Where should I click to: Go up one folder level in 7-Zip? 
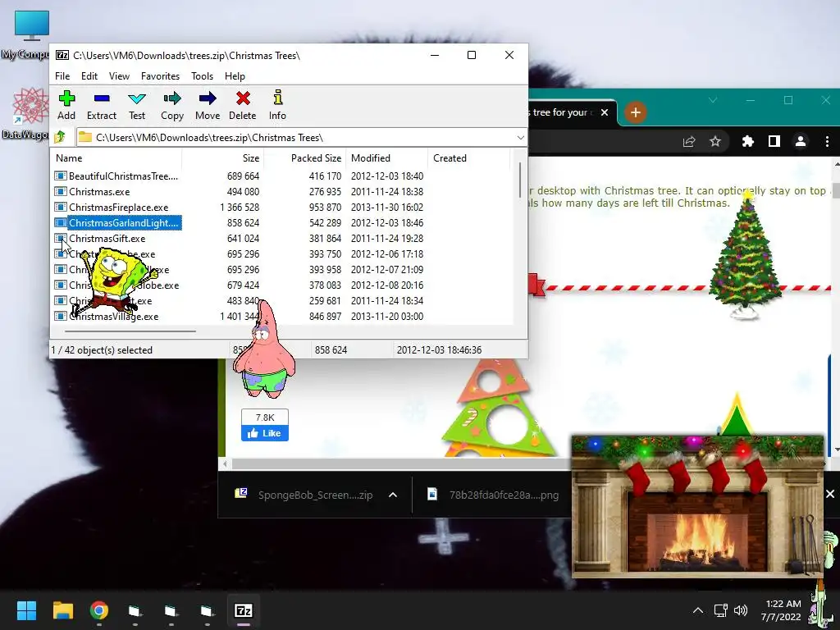tap(59, 137)
